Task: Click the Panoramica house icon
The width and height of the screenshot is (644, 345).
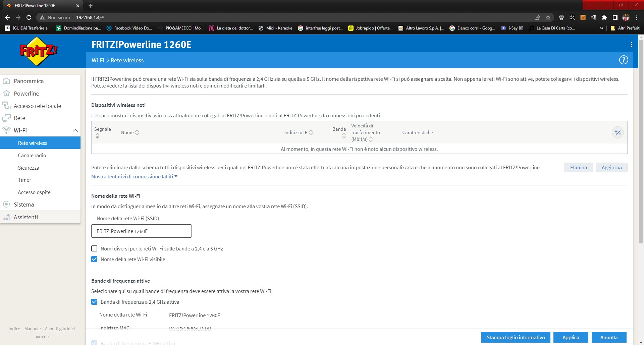Action: click(x=6, y=81)
